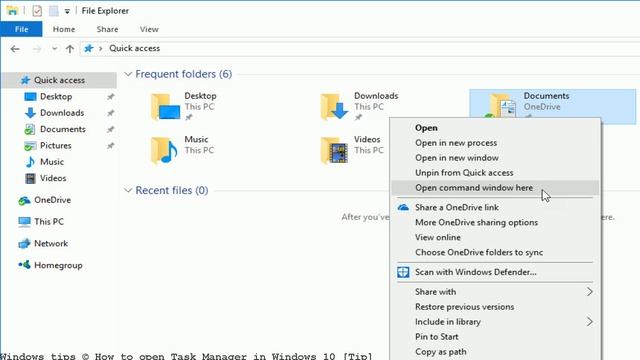Collapse the Frequent folders section chevron

tap(128, 74)
